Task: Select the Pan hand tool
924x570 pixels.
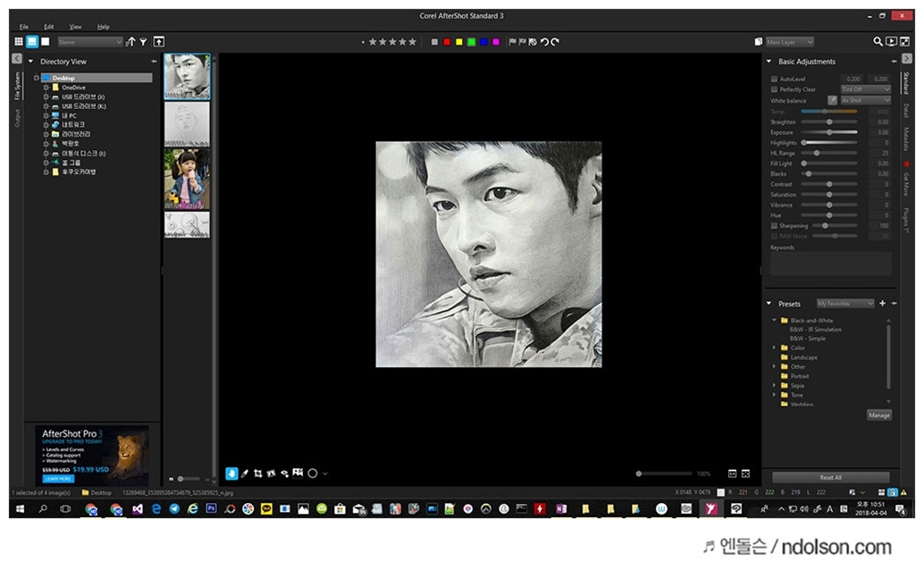Action: click(x=231, y=473)
